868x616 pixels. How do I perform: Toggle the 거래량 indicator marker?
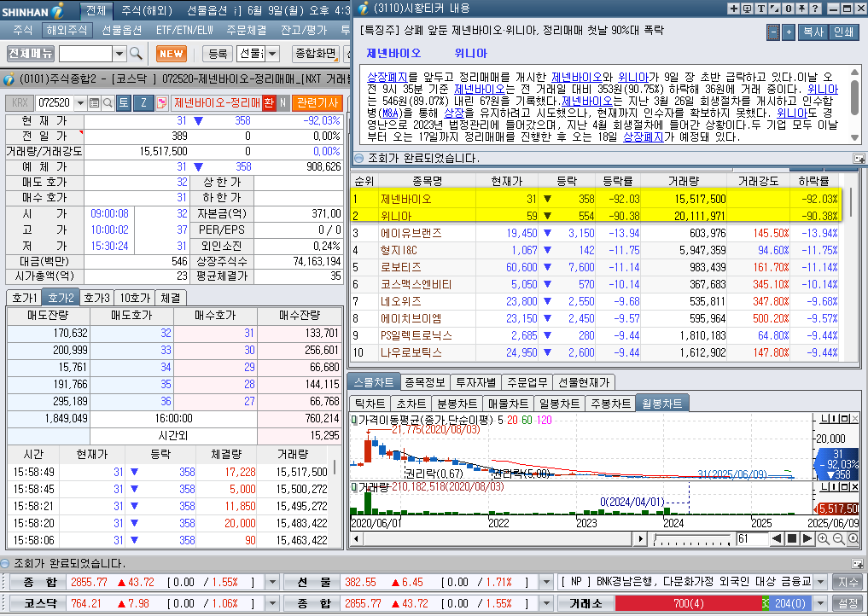pos(354,487)
